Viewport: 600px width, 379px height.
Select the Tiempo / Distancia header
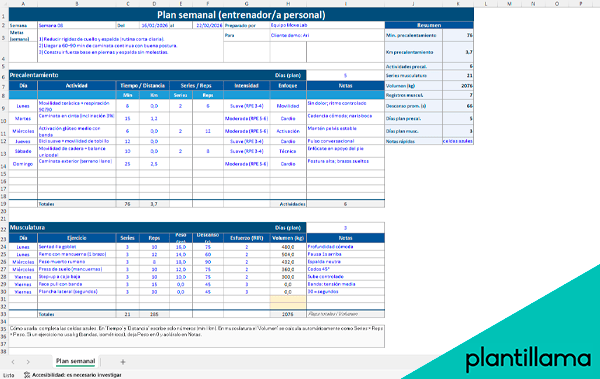click(x=143, y=86)
